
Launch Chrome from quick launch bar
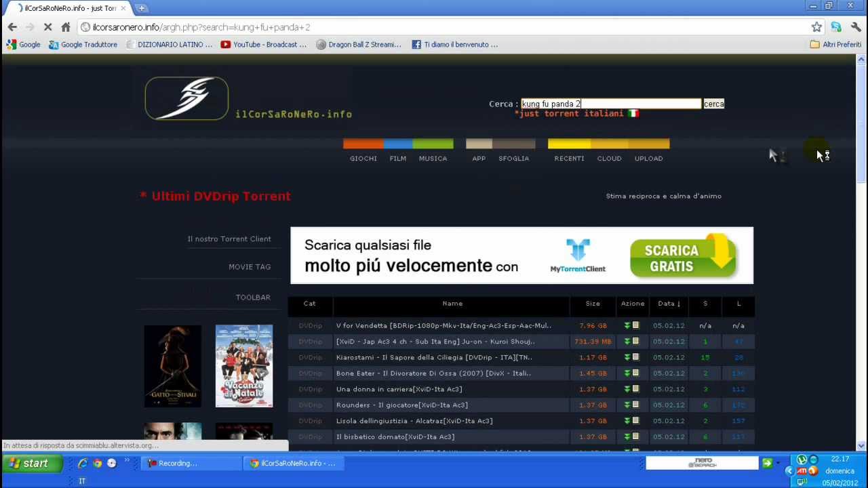tap(98, 464)
